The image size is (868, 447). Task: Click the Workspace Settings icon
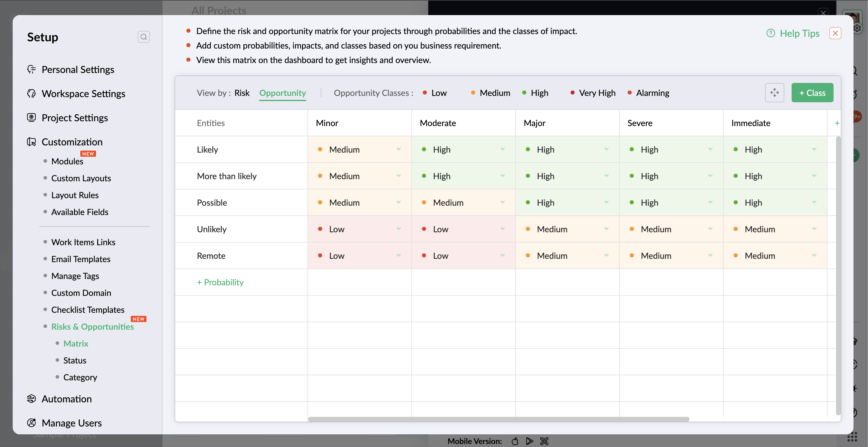(31, 94)
